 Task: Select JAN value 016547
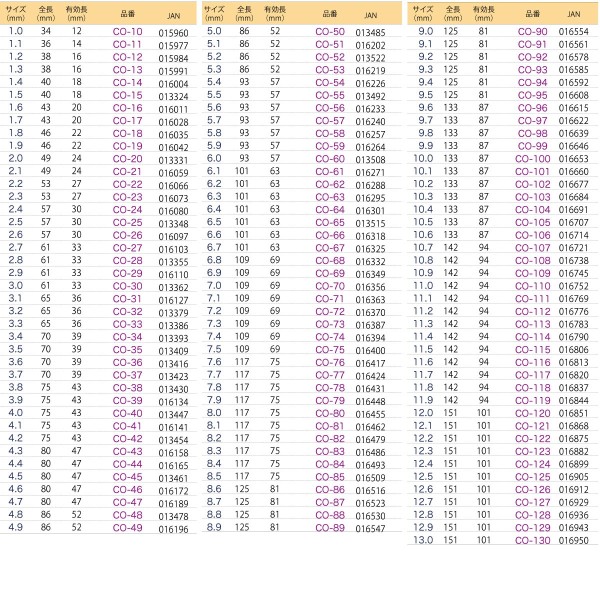[370, 529]
